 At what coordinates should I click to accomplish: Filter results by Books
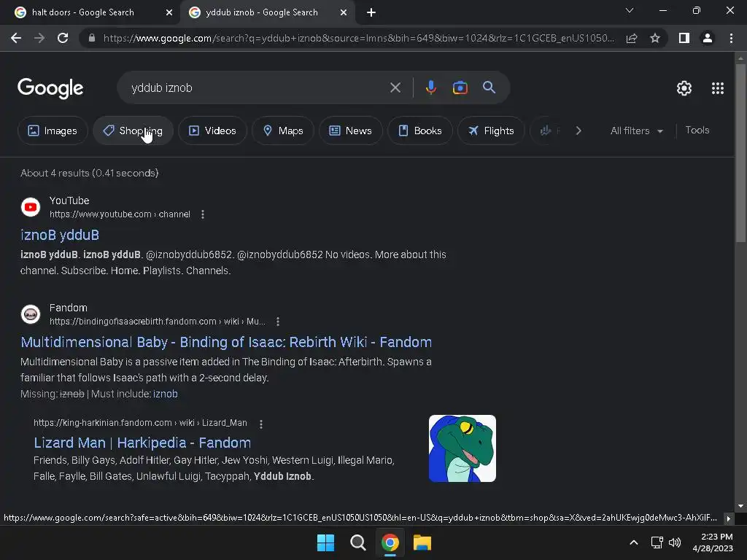[x=419, y=131]
